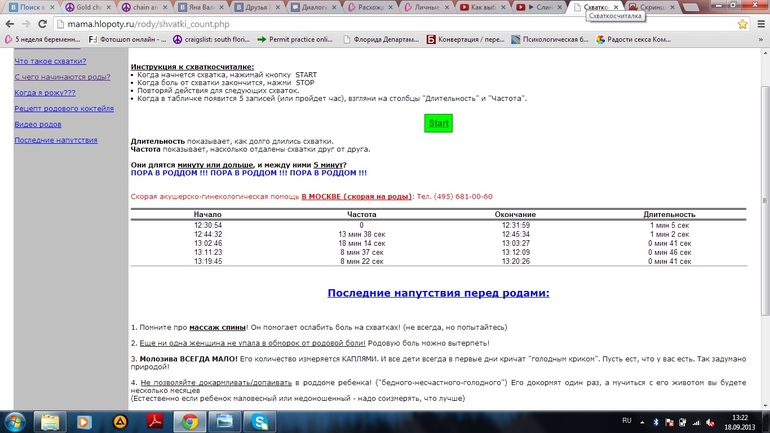
Task: Open the media player taskbar icon
Action: [x=84, y=422]
